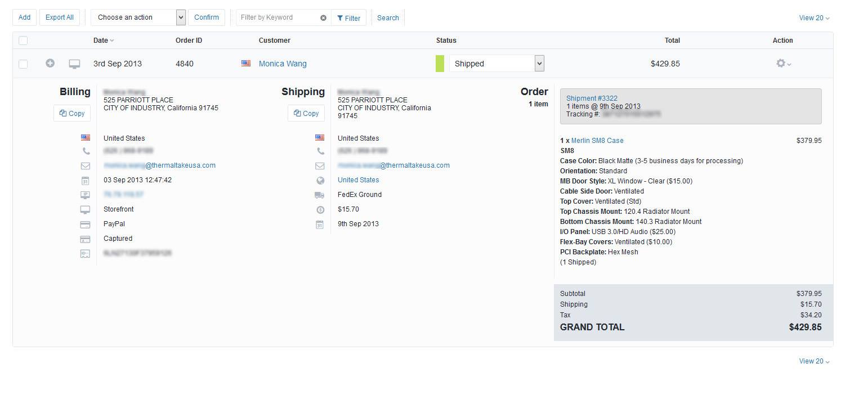Click the Tax $34.20 value

[x=811, y=315]
